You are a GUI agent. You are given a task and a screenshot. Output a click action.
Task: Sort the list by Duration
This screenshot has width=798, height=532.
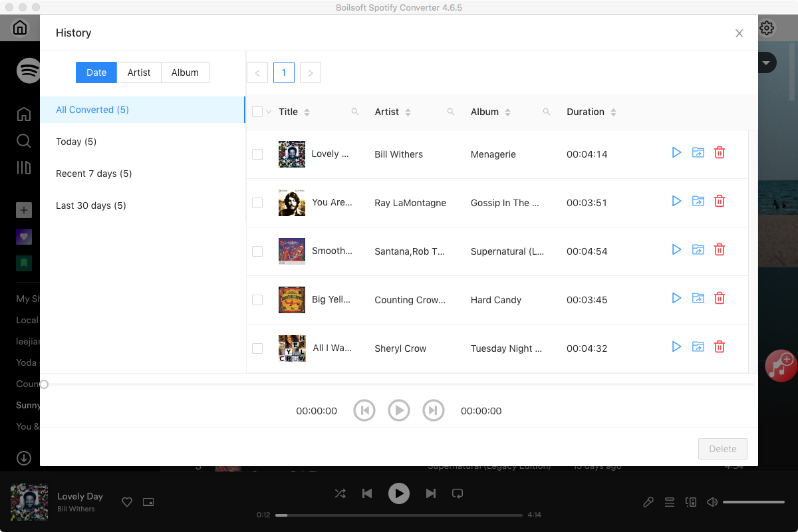click(x=613, y=112)
